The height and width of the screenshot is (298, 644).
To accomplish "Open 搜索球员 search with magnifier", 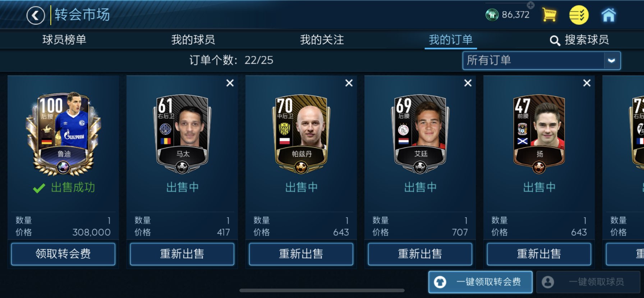I will (579, 40).
